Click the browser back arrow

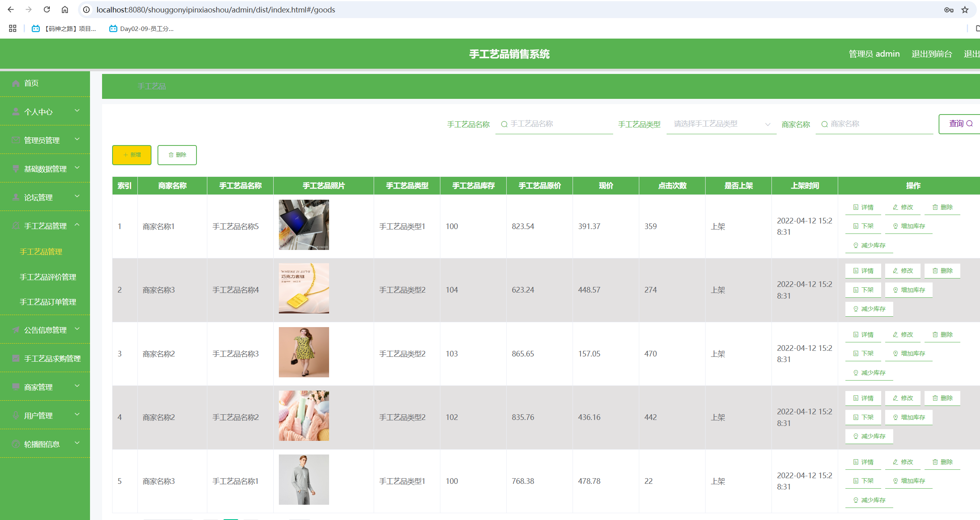tap(11, 10)
